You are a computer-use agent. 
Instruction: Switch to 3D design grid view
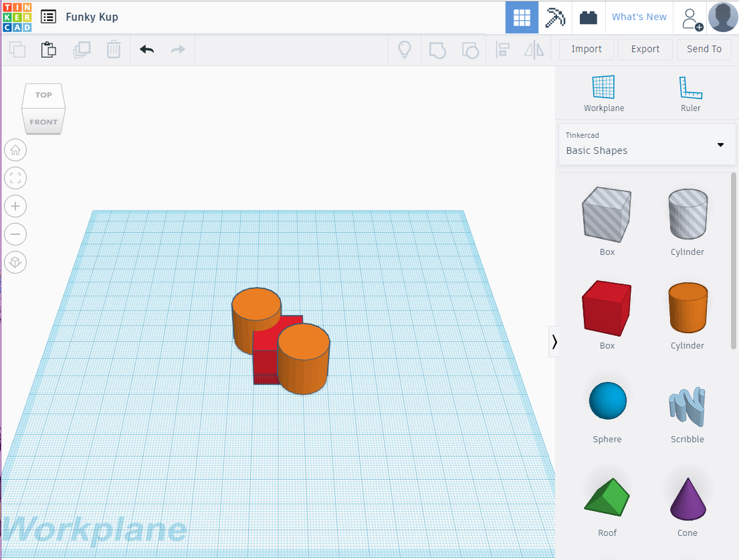pyautogui.click(x=522, y=17)
